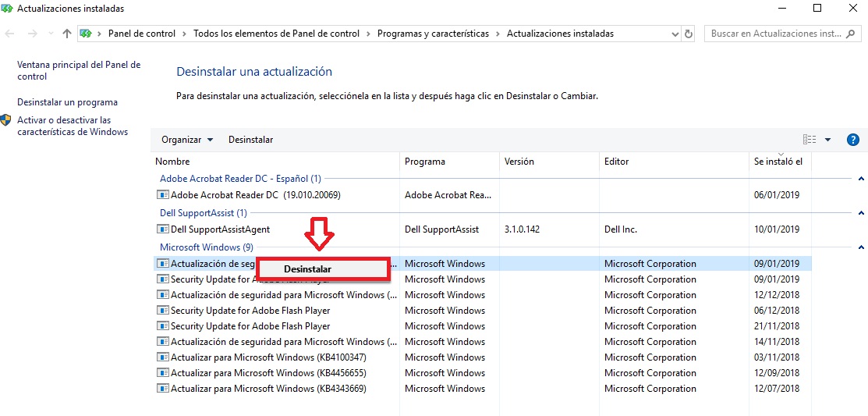Click icon of Security Update dated 06/12/2018

coord(163,310)
